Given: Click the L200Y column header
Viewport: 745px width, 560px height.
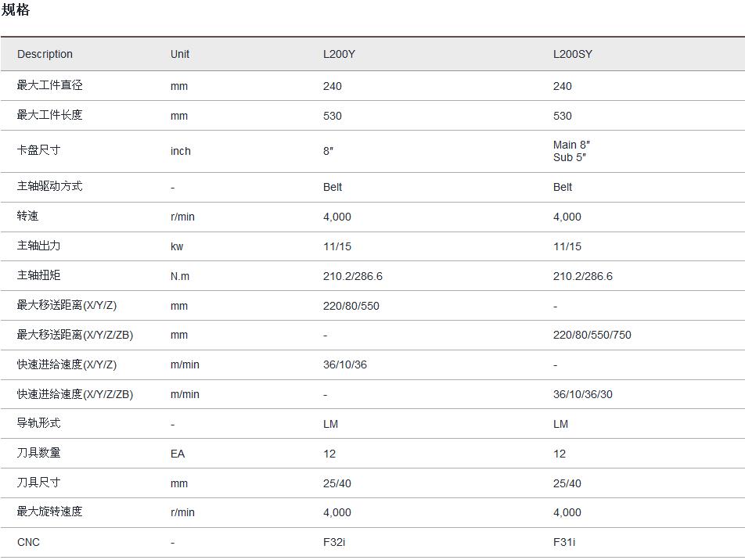Looking at the screenshot, I should click(x=340, y=54).
